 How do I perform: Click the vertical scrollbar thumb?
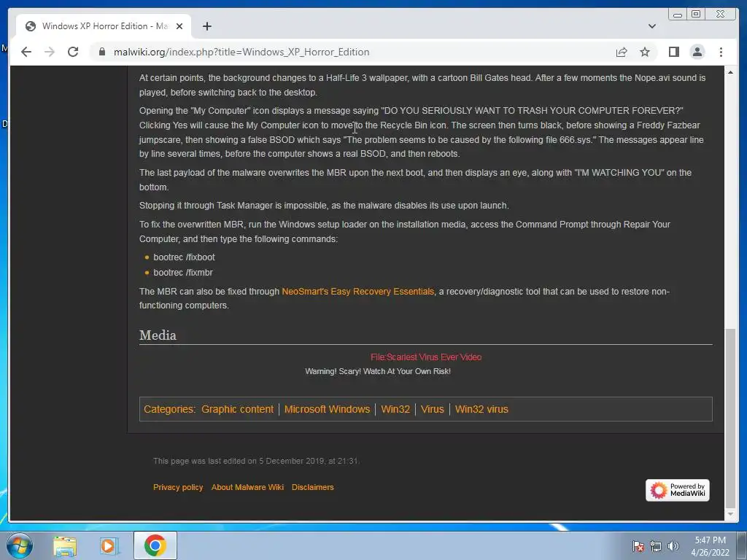click(x=729, y=418)
